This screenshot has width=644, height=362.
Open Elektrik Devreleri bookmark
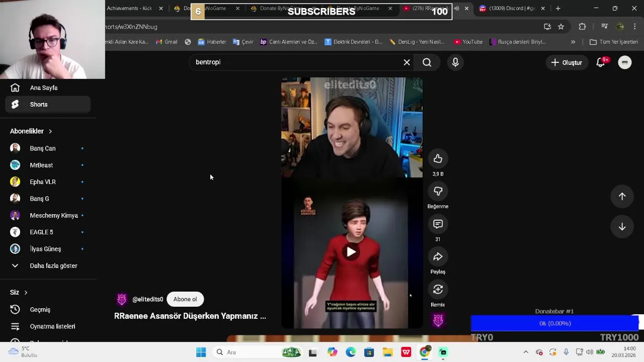coord(354,42)
